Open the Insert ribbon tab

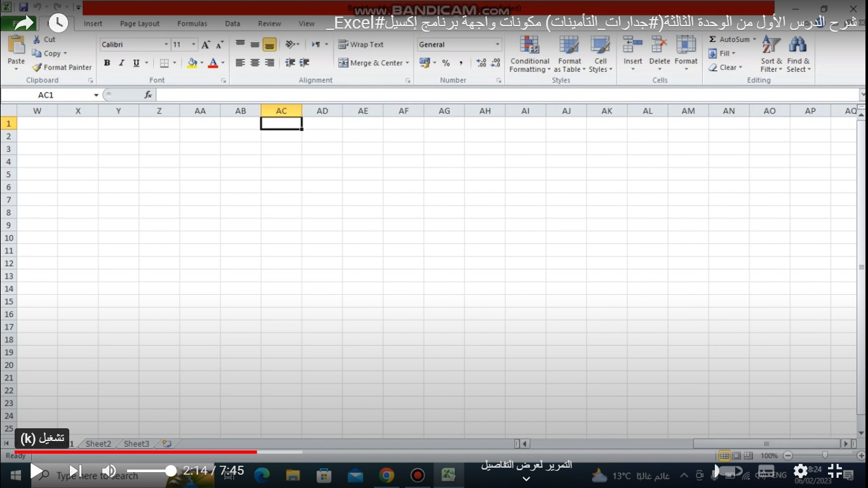tap(93, 24)
